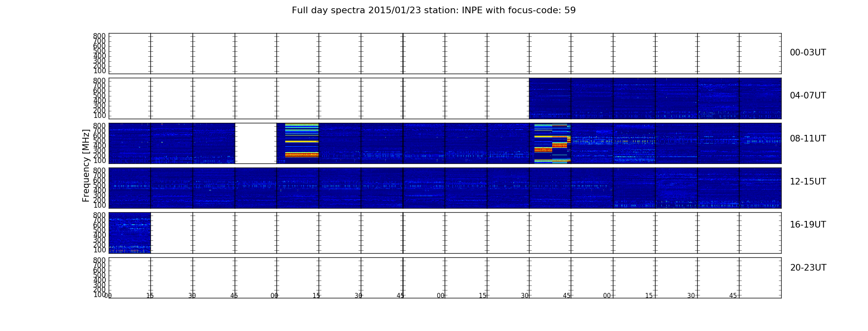Click the red interference burst after the 08-11UT gap
The height and width of the screenshot is (331, 868).
(x=302, y=154)
